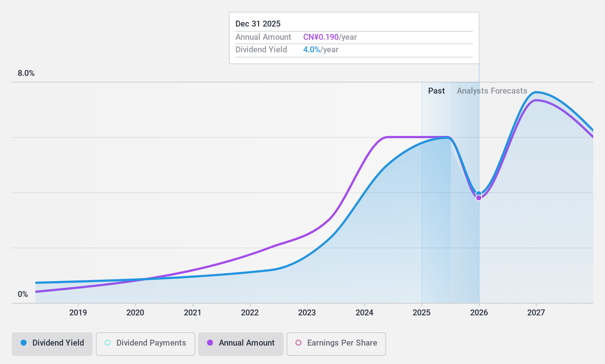The height and width of the screenshot is (364, 605).
Task: Click the teal Dividend Payments legend circle
Action: (x=108, y=343)
